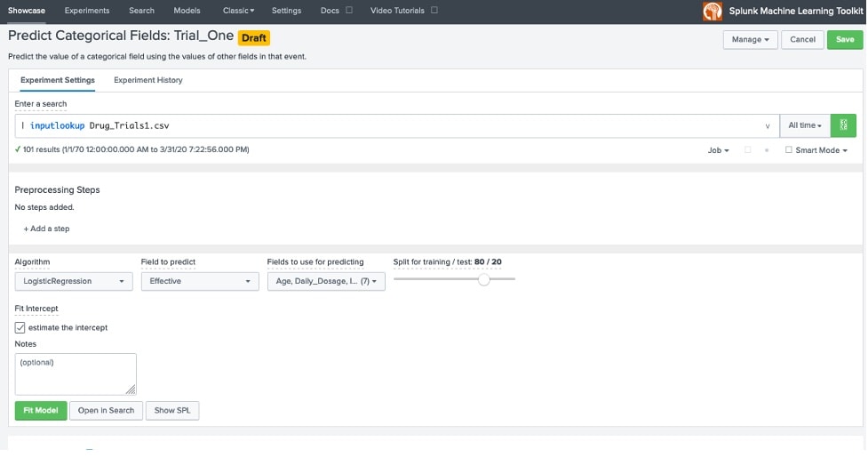Click the Notes textarea resize handle
868x466 pixels.
(131, 390)
